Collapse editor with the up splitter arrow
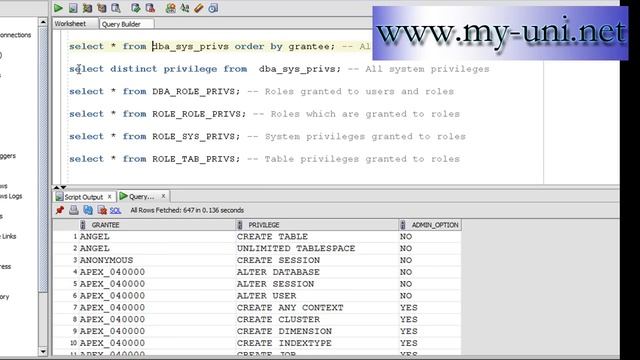Image resolution: width=640 pixels, height=360 pixels. 56,187
